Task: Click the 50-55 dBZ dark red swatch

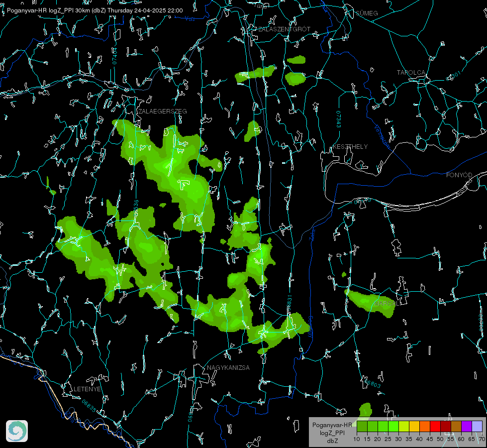Action: pyautogui.click(x=446, y=426)
